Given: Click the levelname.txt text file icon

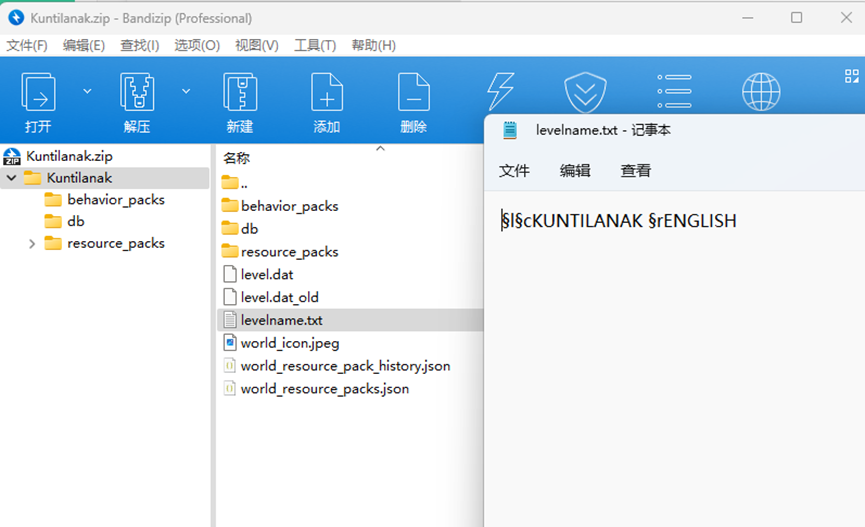Looking at the screenshot, I should tap(230, 320).
